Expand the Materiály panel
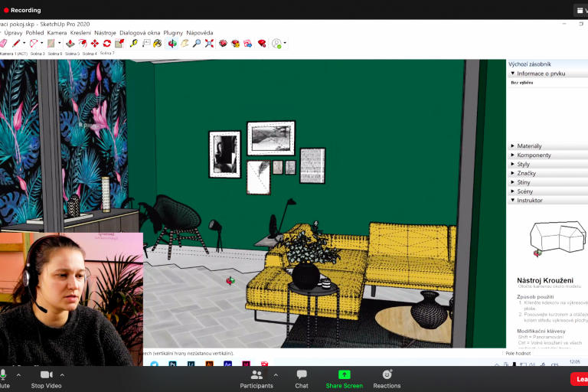The height and width of the screenshot is (392, 588). 529,145
